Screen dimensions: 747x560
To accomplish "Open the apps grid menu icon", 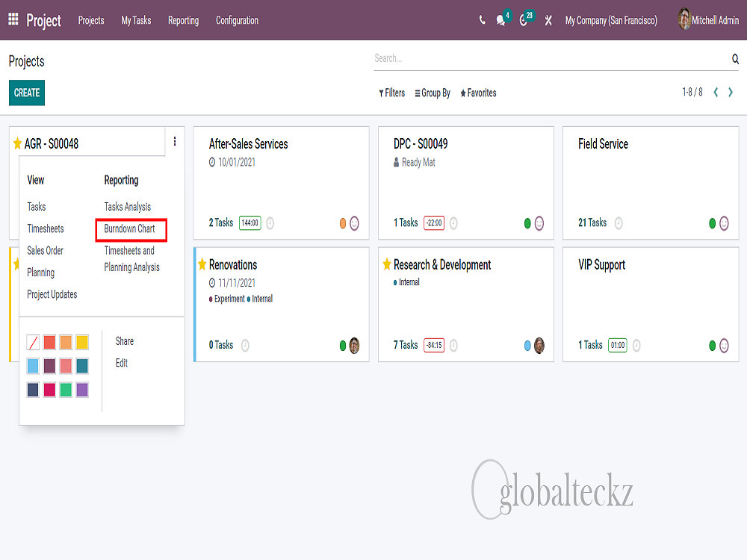I will (13, 19).
